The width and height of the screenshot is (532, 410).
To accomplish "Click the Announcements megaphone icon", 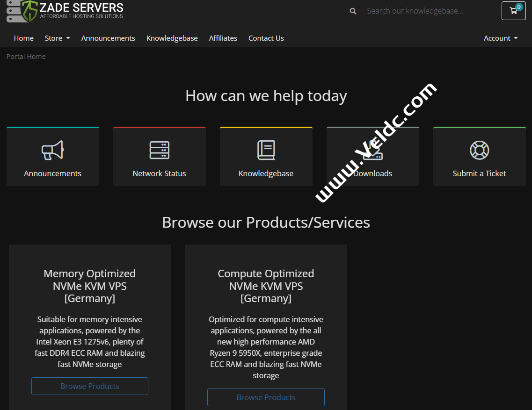I will (x=52, y=150).
